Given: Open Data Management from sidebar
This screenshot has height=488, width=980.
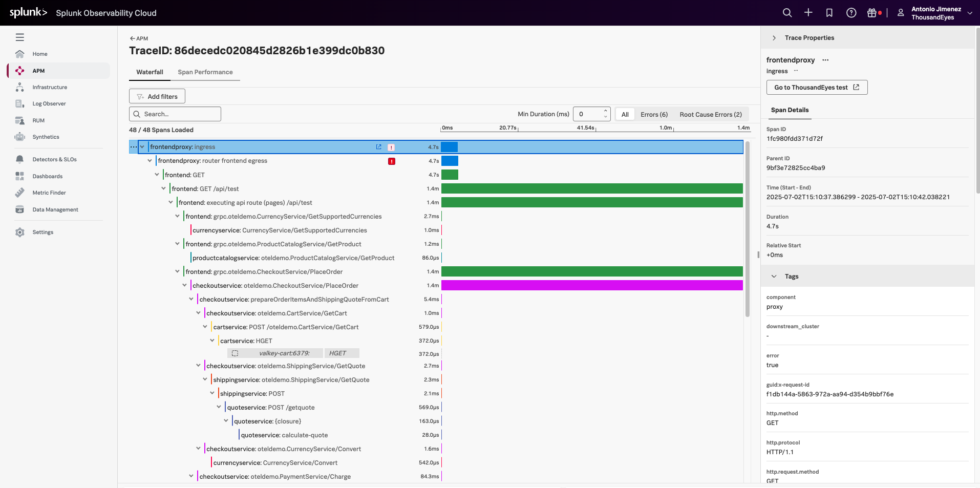Looking at the screenshot, I should pyautogui.click(x=55, y=209).
